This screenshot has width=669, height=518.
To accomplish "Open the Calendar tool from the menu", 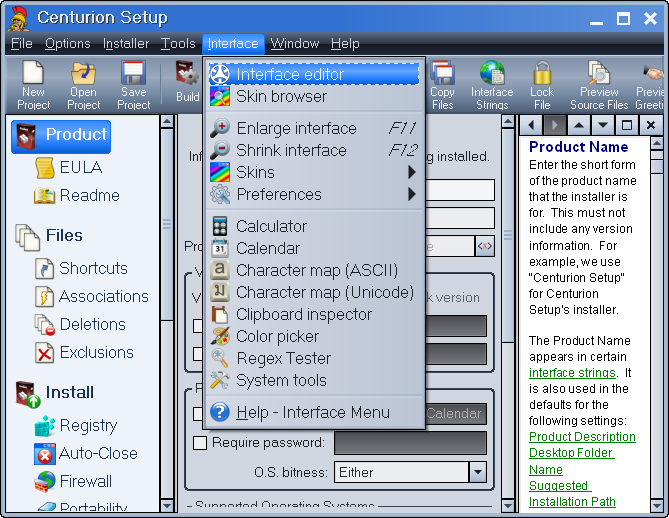I will tap(314, 248).
